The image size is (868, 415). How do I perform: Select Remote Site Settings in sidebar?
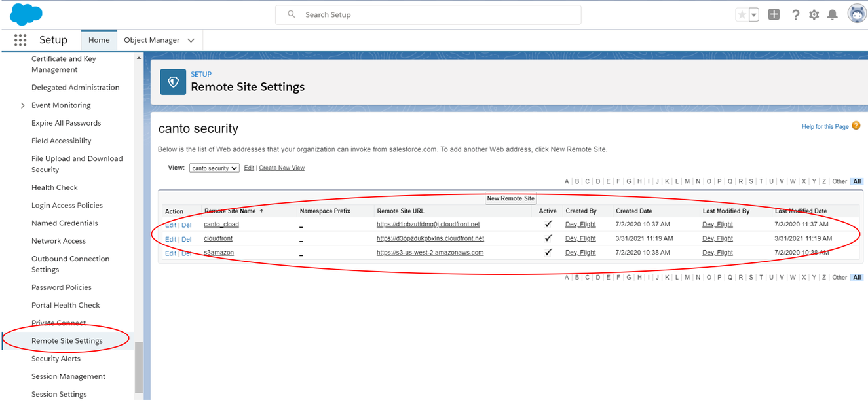point(67,341)
